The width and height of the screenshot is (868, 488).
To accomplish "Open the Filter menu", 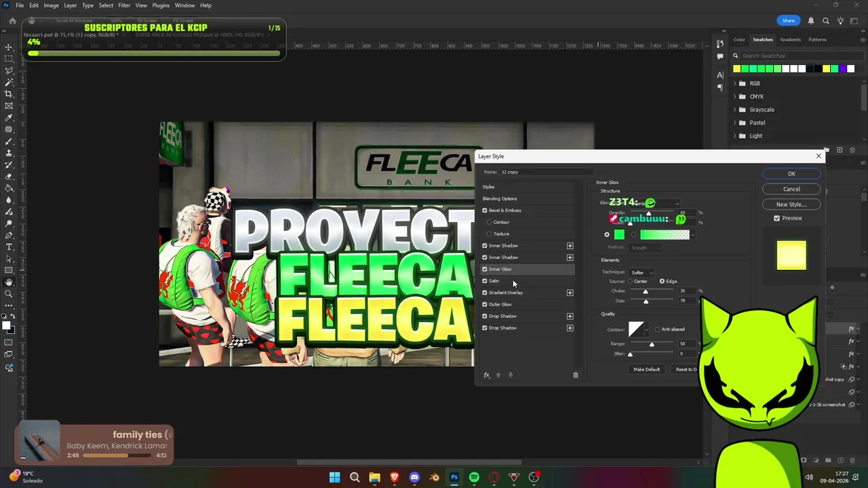I will (x=124, y=5).
